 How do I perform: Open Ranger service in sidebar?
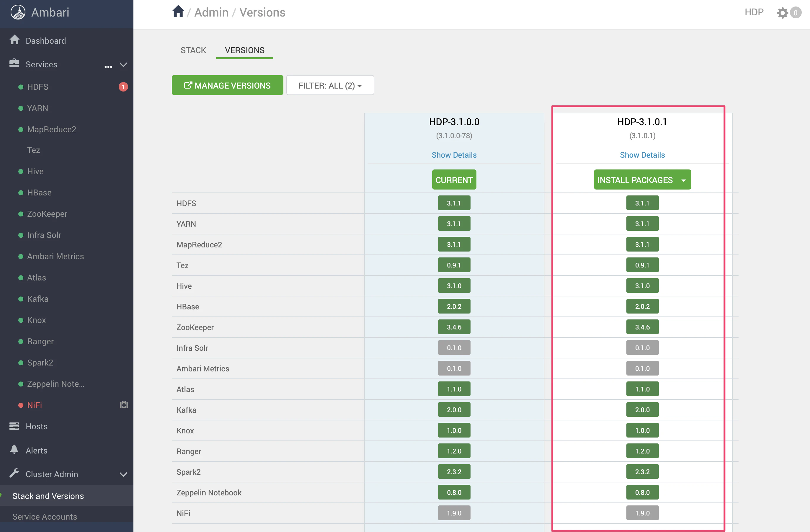tap(40, 341)
